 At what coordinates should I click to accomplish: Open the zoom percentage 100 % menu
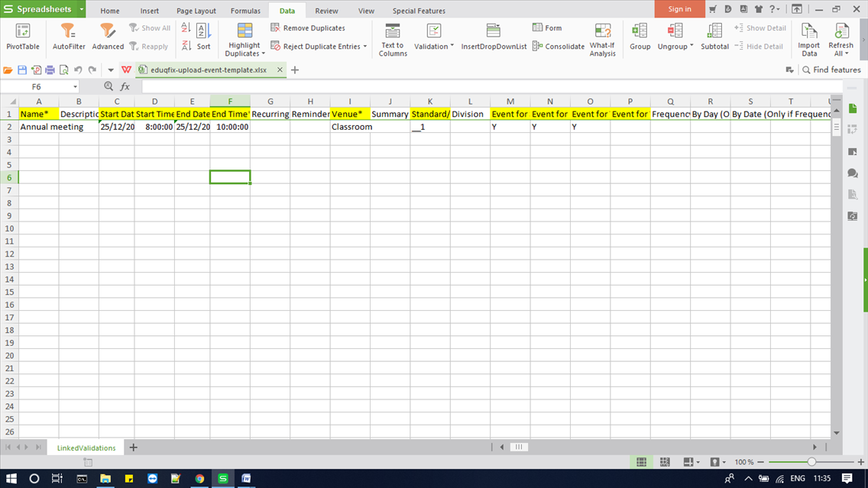(743, 462)
